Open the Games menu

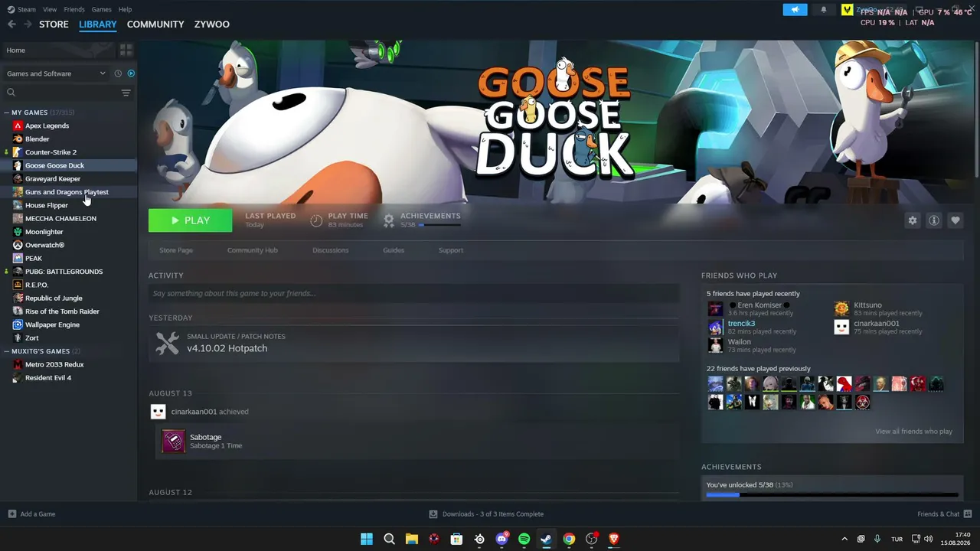point(101,9)
